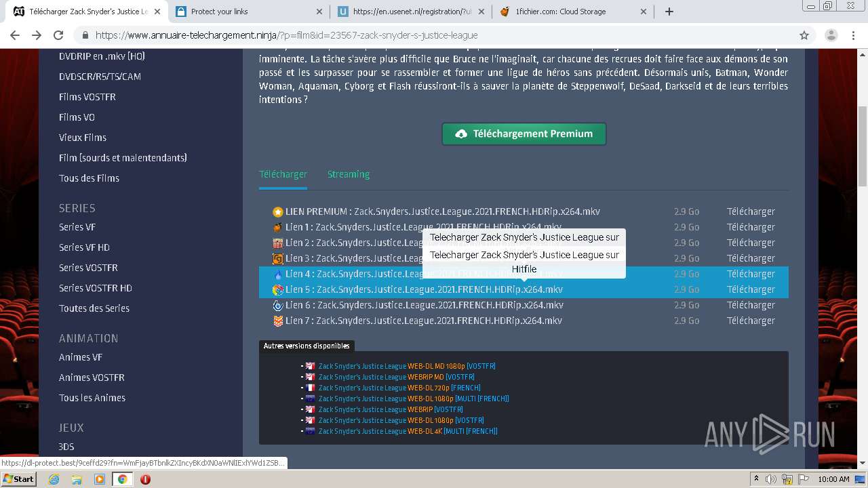This screenshot has width=868, height=488.
Task: Switch to en.usenet.nl registration tab
Action: pos(411,12)
